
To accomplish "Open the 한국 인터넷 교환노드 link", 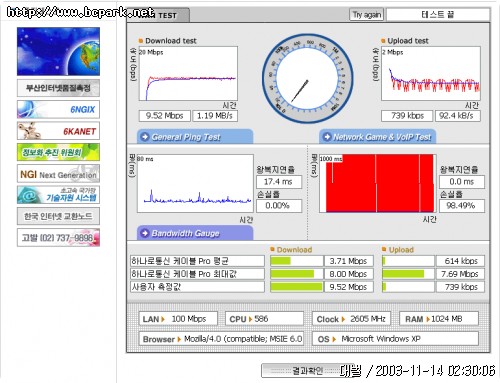I will click(x=58, y=216).
